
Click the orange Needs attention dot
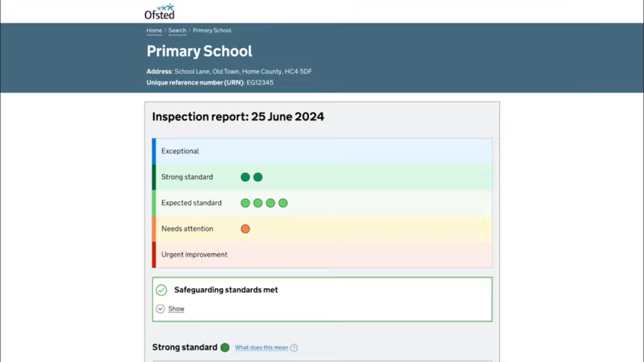[245, 229]
